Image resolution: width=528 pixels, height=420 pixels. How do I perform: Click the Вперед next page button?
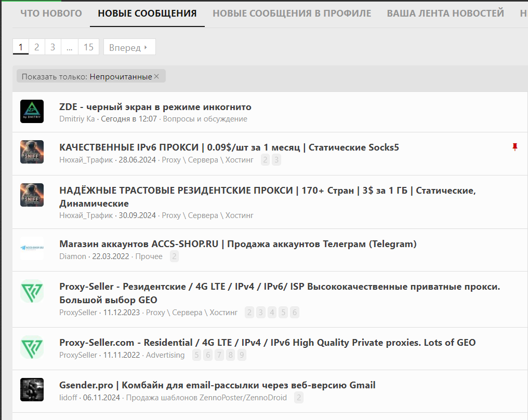tap(129, 47)
